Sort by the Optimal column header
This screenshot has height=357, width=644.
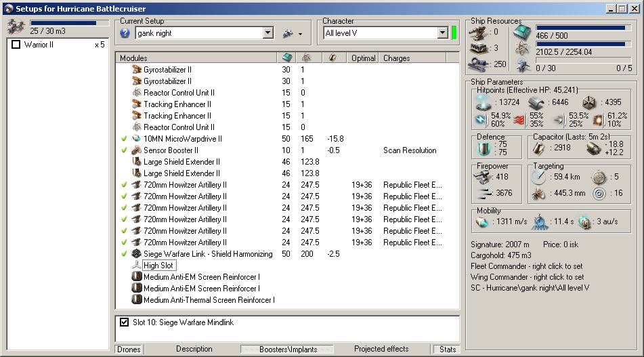[x=363, y=58]
